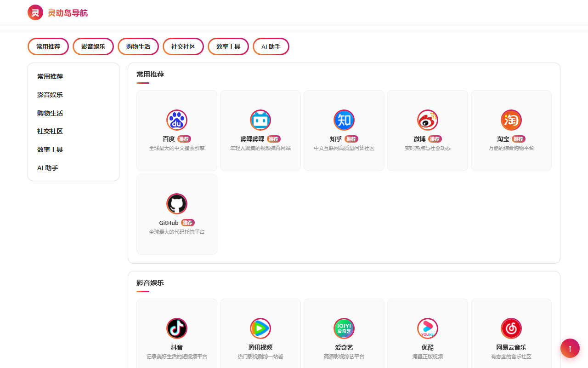Click the 优酷 site name

(428, 347)
